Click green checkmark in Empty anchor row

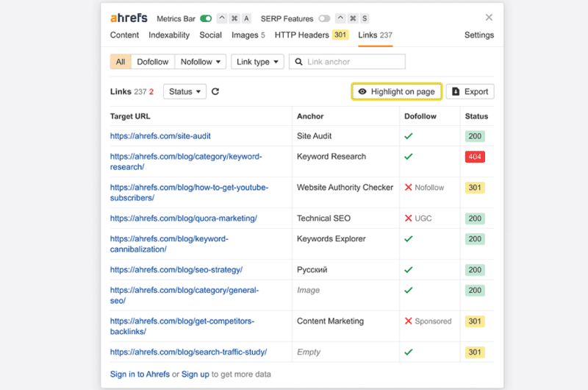coord(409,352)
